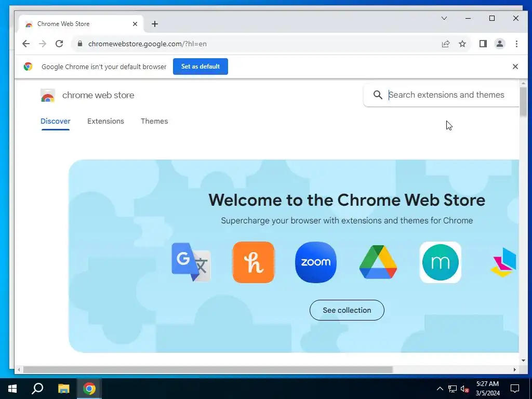View site information via the lock icon

point(79,44)
